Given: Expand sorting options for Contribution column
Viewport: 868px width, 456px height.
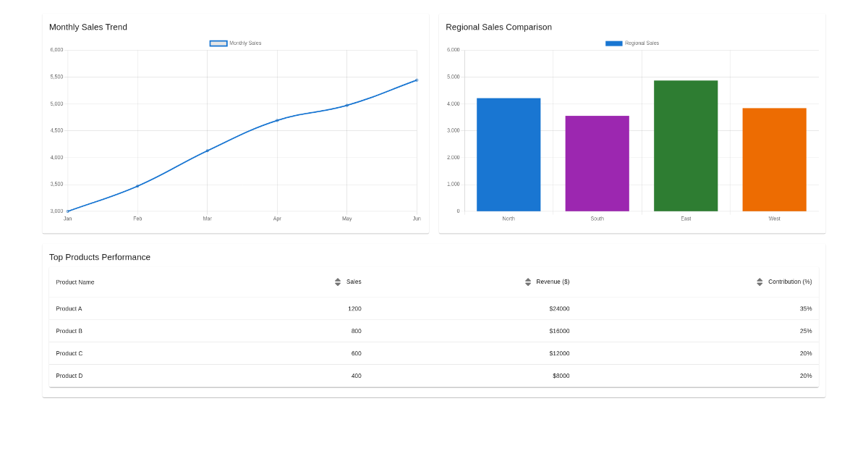Looking at the screenshot, I should click(759, 282).
